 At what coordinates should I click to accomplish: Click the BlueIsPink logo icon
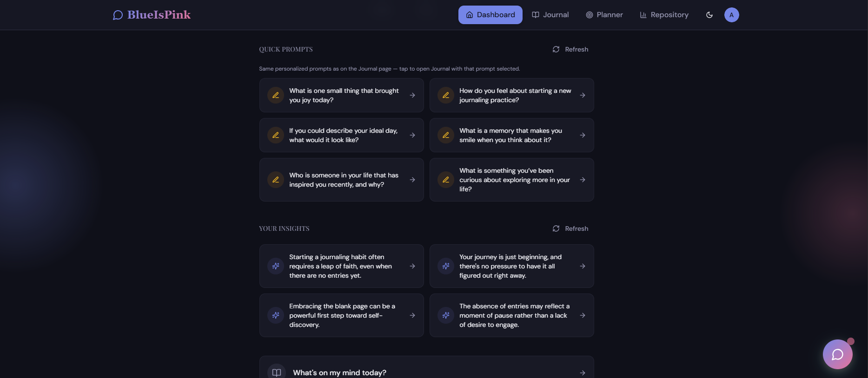point(118,15)
